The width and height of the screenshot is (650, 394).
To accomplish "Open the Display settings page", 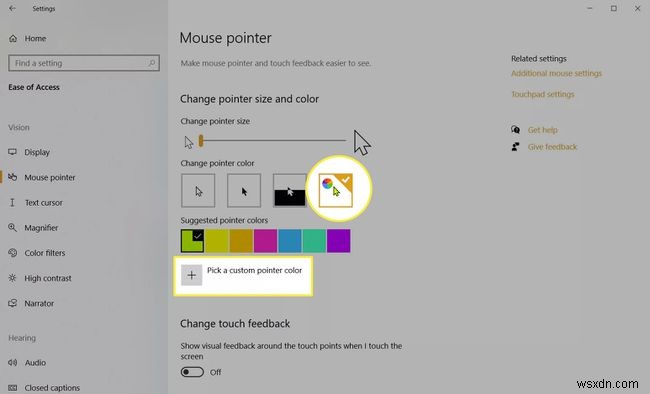I will pos(37,152).
